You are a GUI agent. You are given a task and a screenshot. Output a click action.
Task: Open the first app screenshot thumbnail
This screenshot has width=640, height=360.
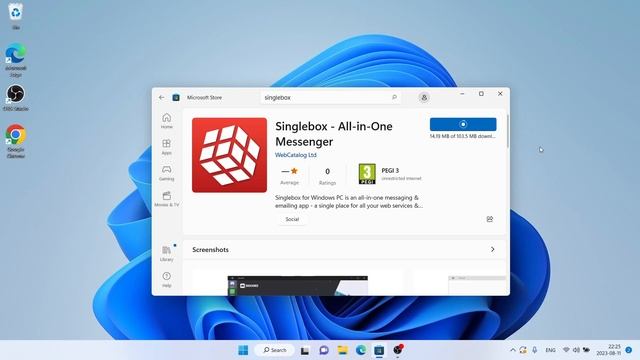298,285
